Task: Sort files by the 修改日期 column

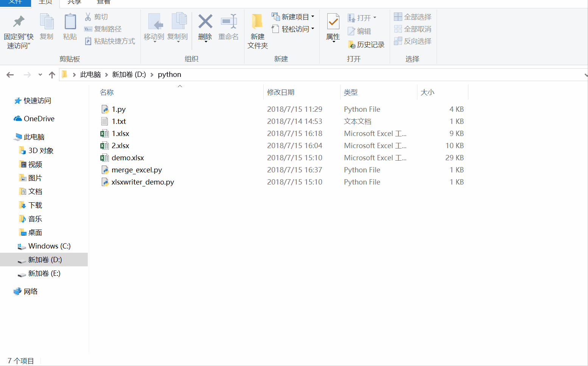Action: [x=281, y=92]
